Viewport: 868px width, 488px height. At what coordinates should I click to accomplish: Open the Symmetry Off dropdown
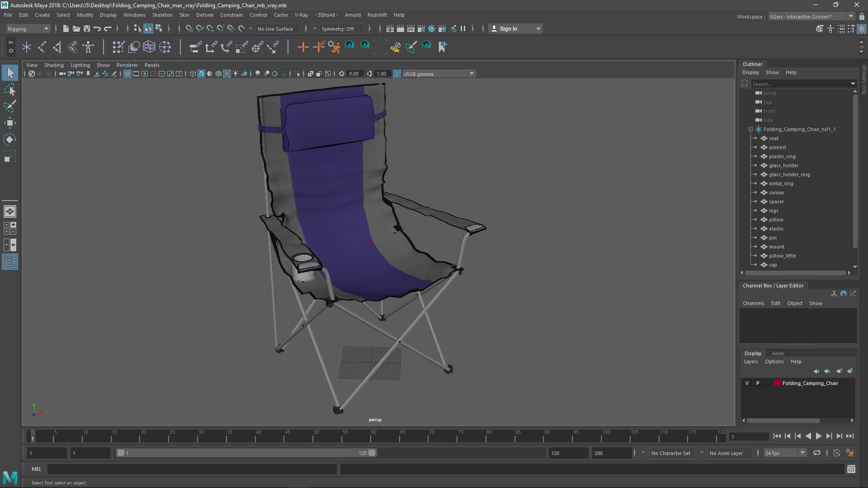[x=341, y=28]
